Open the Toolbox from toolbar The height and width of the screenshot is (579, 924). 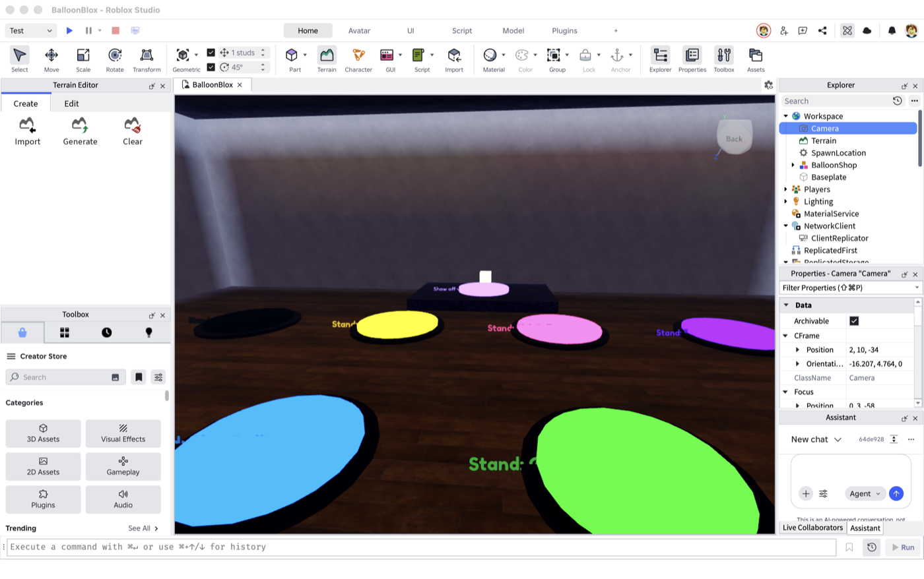(724, 59)
